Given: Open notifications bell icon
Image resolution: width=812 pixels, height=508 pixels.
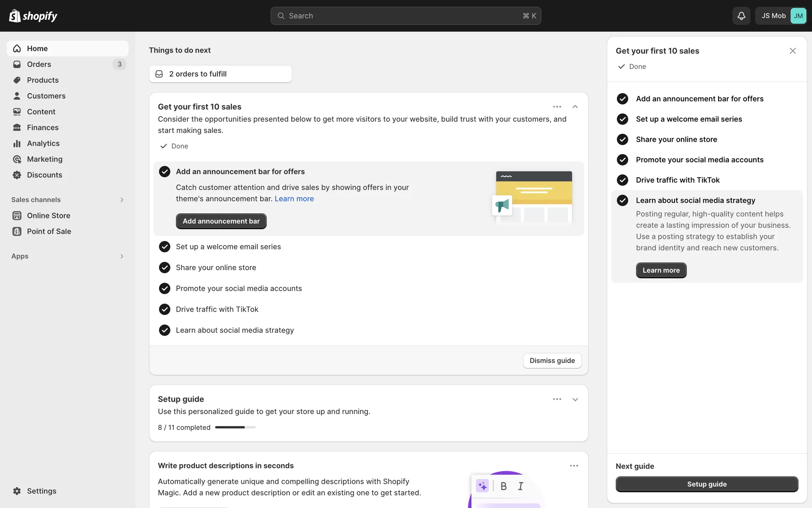Looking at the screenshot, I should [741, 16].
